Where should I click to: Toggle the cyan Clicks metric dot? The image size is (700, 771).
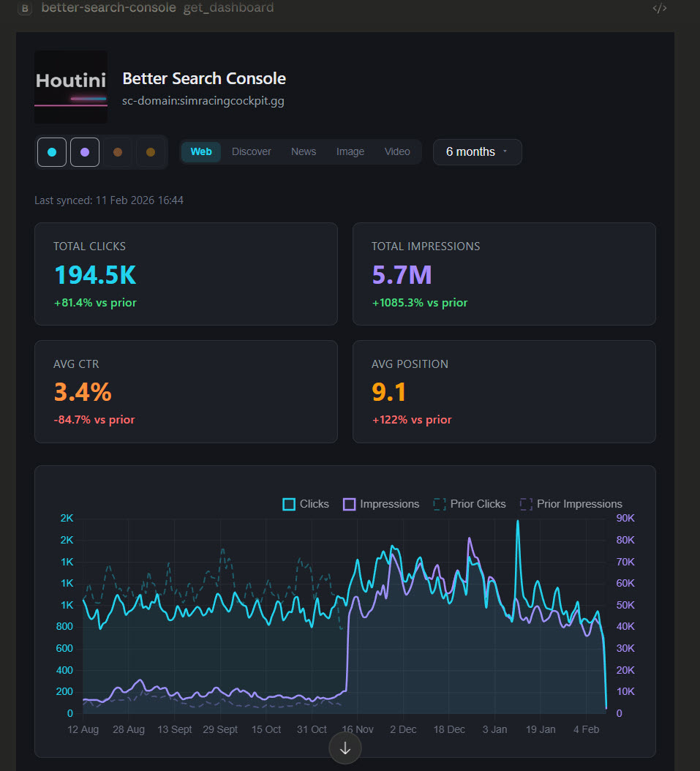(51, 151)
